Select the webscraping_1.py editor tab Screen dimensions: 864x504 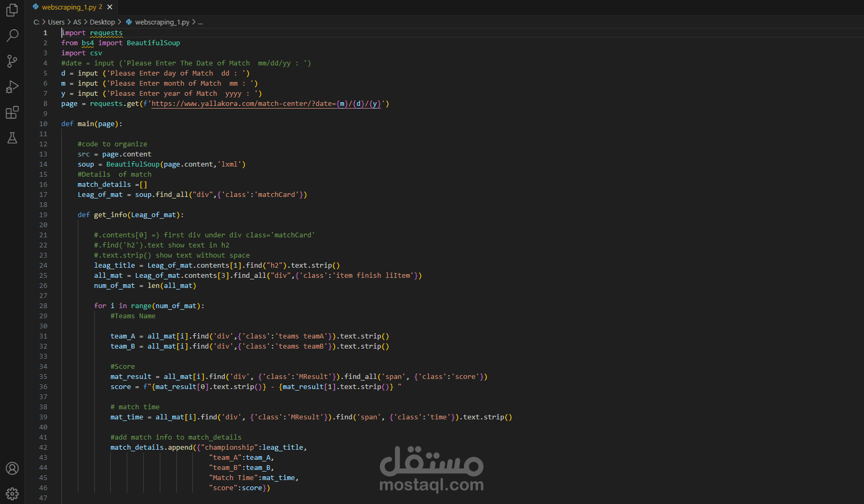point(72,7)
